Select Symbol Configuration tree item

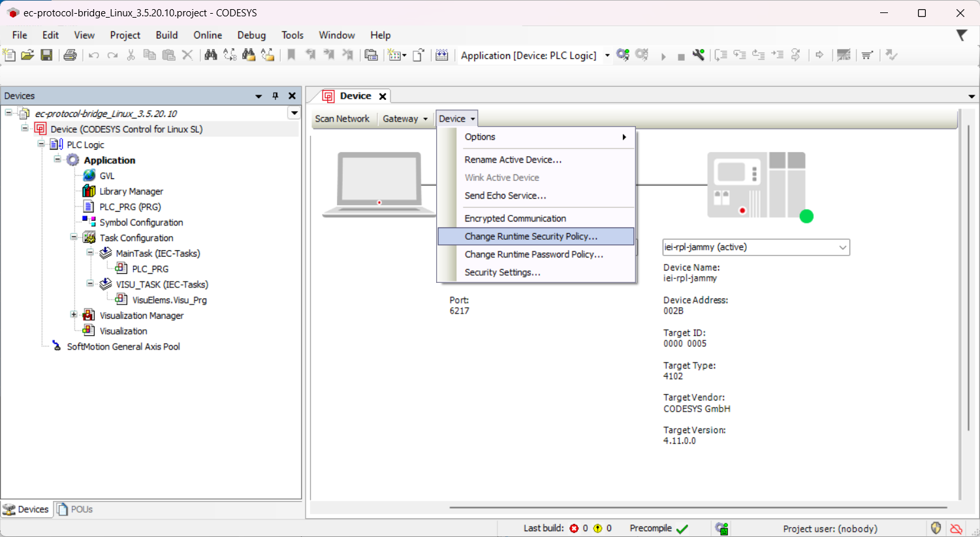point(141,222)
